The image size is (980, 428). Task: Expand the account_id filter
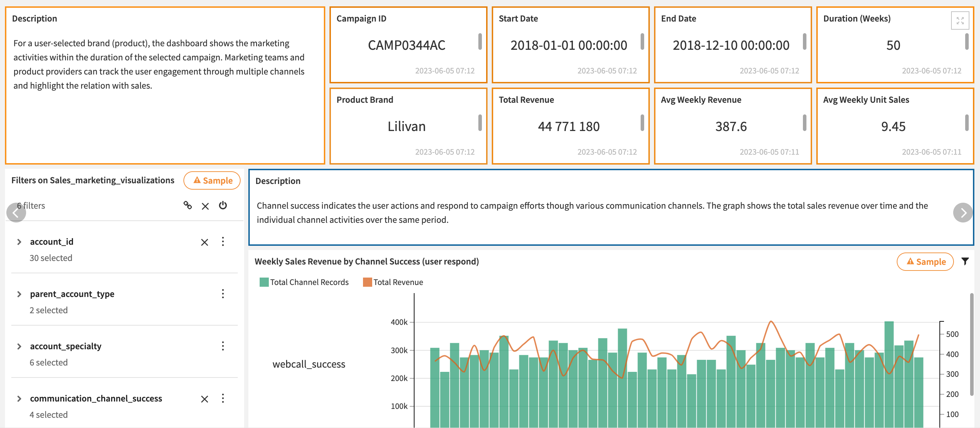pos(19,242)
